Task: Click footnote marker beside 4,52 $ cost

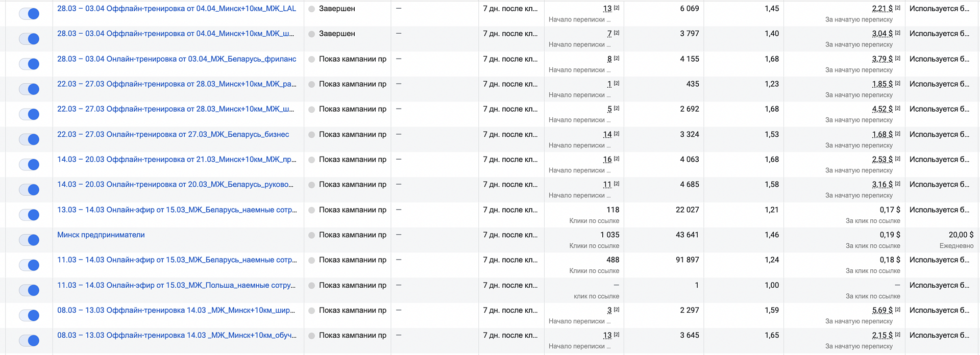Action: (x=898, y=108)
